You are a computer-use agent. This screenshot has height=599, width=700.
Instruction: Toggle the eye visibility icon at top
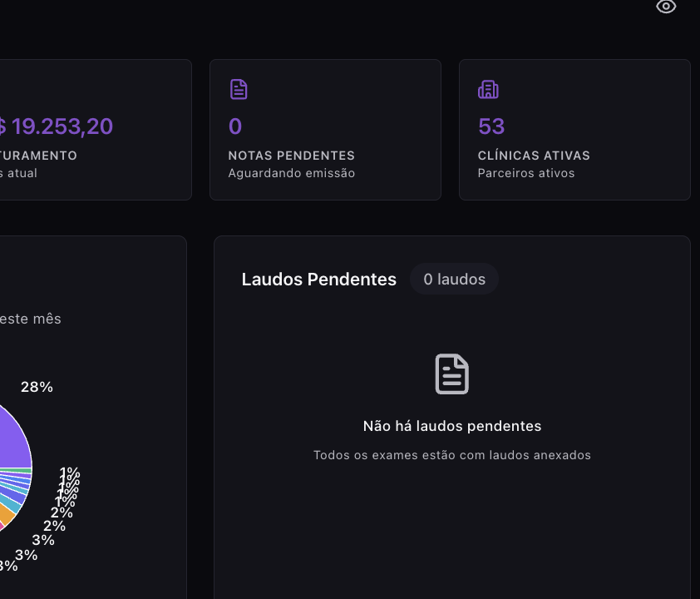(x=666, y=7)
